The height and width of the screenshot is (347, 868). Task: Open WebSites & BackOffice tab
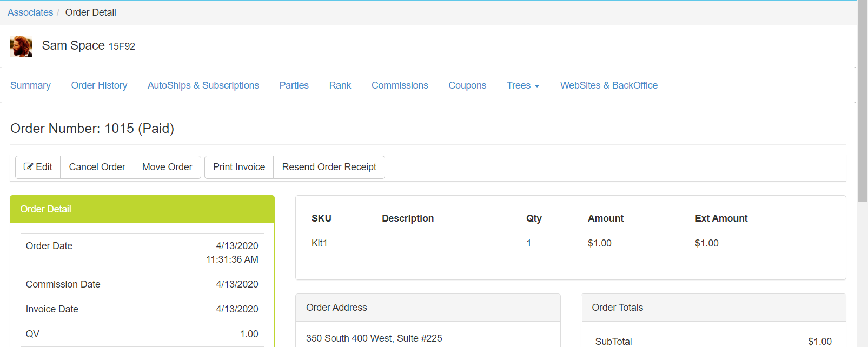[x=608, y=85]
